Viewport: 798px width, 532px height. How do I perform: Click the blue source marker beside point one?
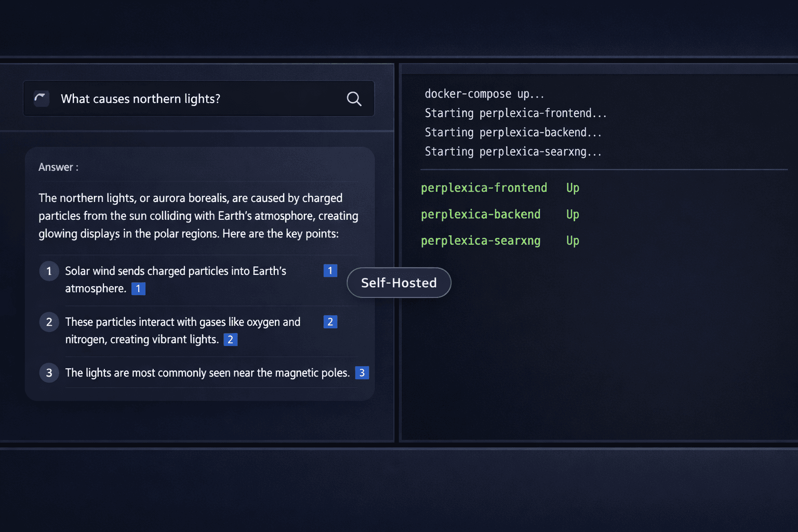click(x=330, y=271)
